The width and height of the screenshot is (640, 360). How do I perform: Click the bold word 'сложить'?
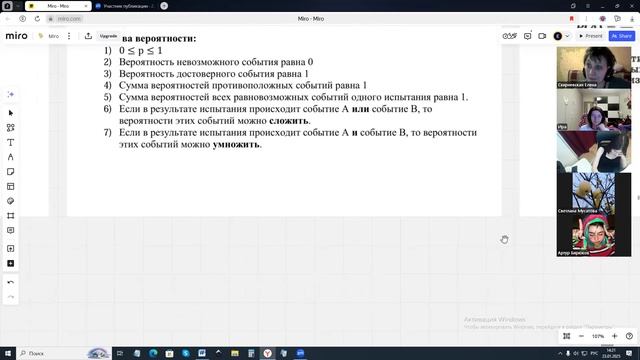[x=289, y=121]
